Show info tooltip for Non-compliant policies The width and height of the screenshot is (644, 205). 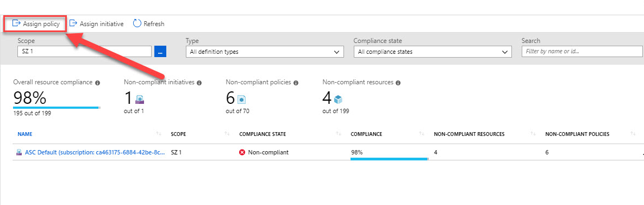pos(296,83)
